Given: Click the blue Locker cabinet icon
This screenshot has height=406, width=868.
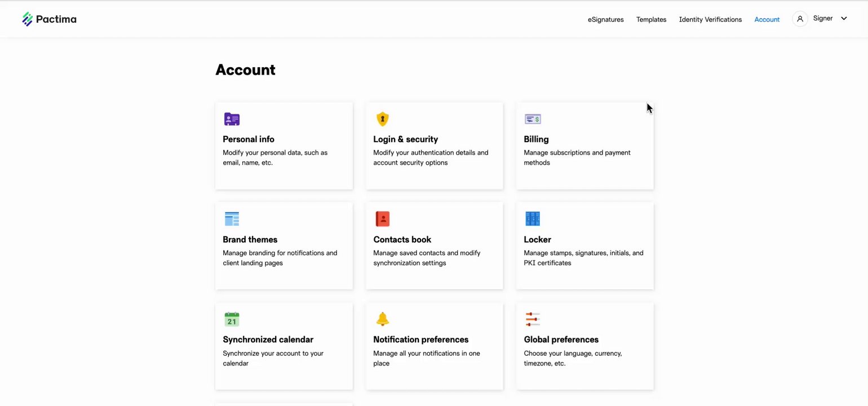Looking at the screenshot, I should tap(533, 219).
